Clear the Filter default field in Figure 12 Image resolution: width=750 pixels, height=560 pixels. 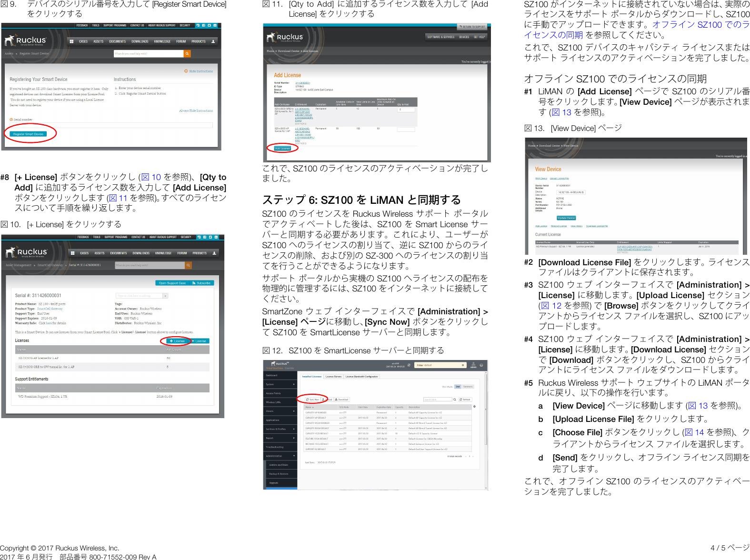point(462,365)
